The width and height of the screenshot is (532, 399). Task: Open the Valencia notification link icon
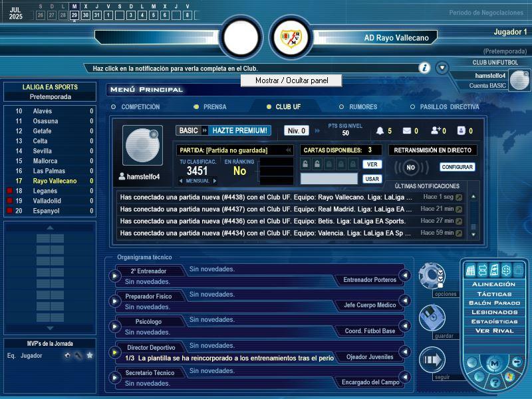coord(459,233)
